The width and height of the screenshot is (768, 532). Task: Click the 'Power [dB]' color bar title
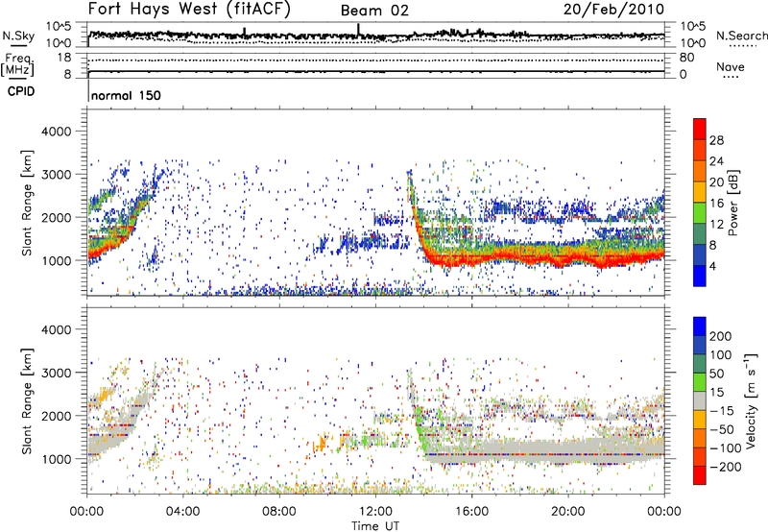tap(733, 203)
